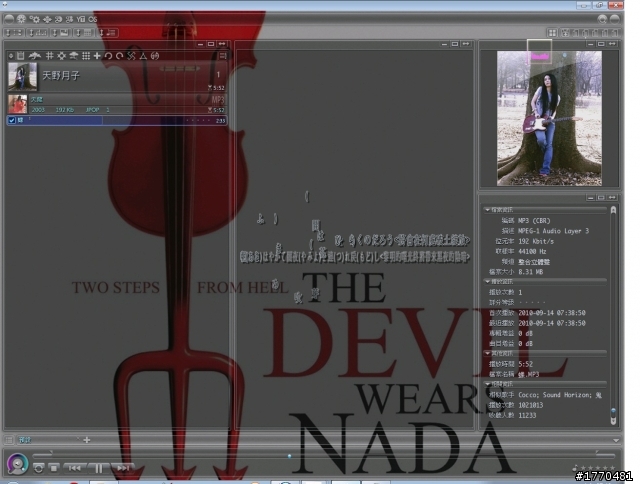The height and width of the screenshot is (484, 640).
Task: Toggle the picture layout button in second toolbar
Action: tap(60, 33)
